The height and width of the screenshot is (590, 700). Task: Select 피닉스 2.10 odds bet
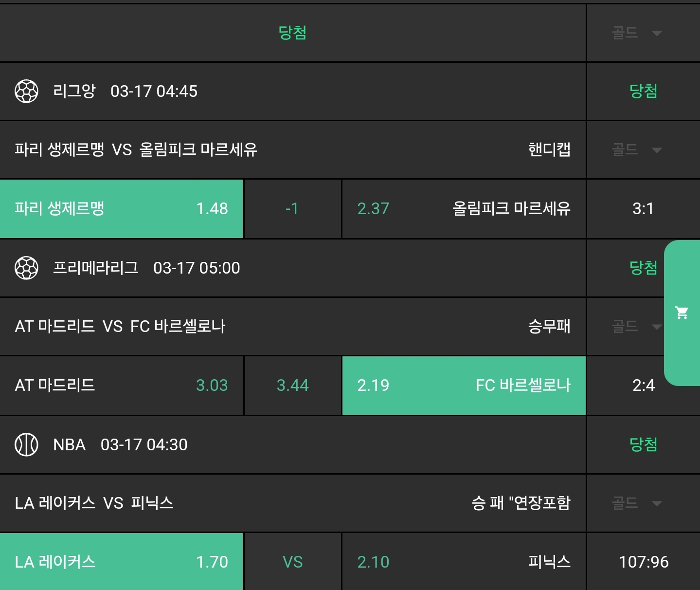click(x=464, y=562)
